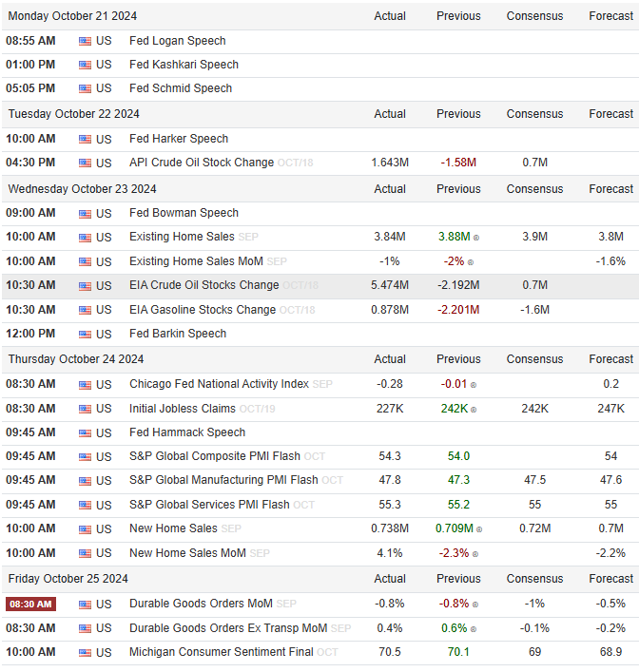Select the Fed Hammack Speech event
639x672 pixels.
click(x=187, y=432)
